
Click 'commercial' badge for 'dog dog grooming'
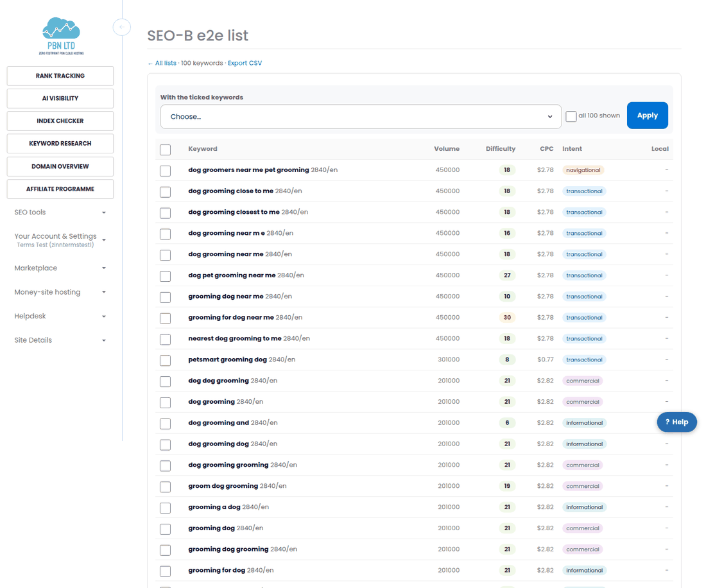(x=583, y=381)
